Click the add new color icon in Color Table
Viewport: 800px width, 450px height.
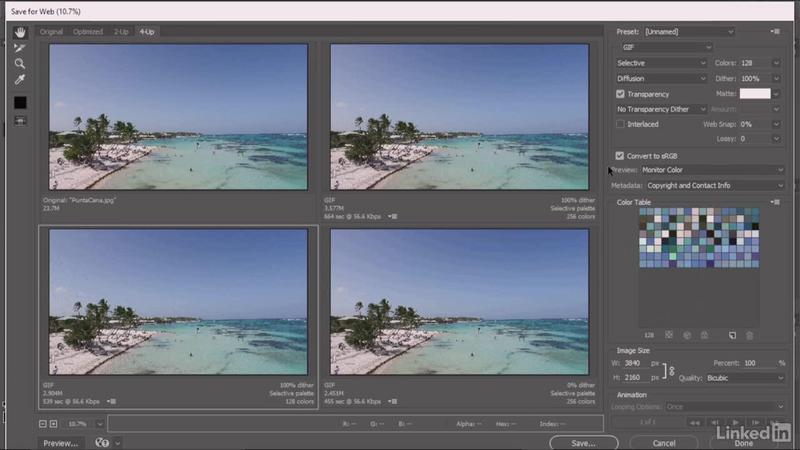click(x=732, y=335)
